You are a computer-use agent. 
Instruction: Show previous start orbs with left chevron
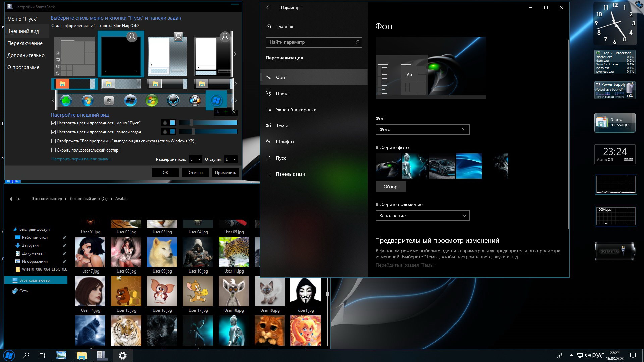(x=53, y=100)
